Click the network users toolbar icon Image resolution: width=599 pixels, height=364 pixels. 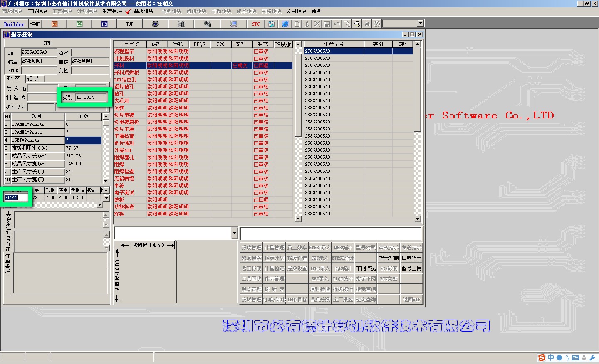point(207,24)
